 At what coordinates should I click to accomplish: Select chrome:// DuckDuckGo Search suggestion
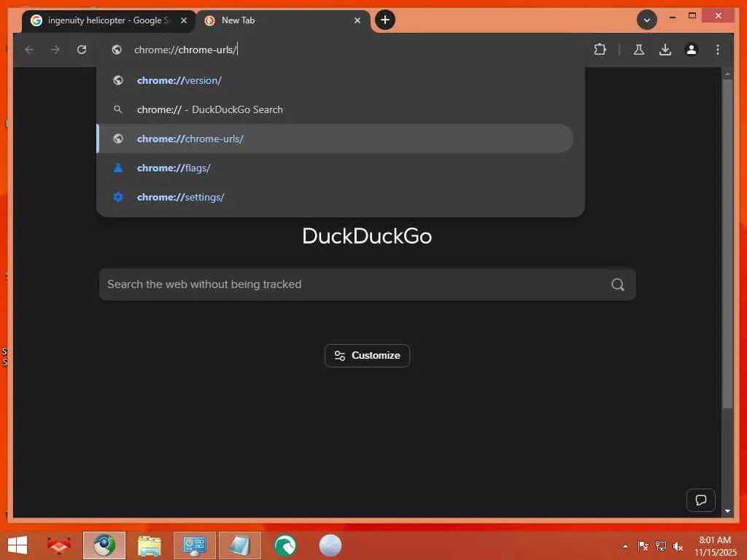336,109
